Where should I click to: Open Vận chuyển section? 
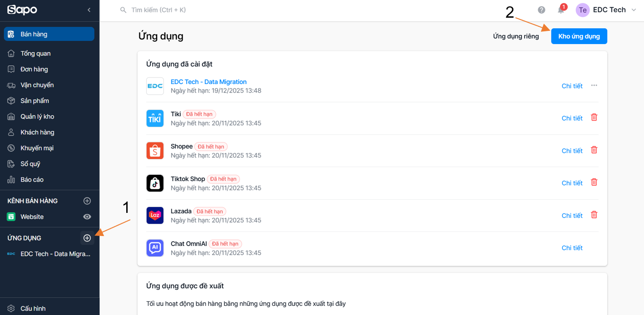(x=37, y=85)
